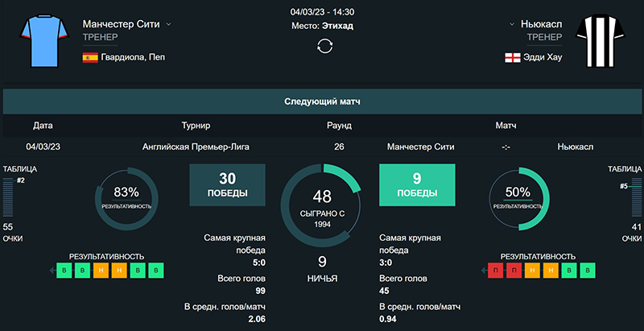Screen dimensions: 644x331
Task: Click the Следующий матч header bar
Action: tap(322, 101)
